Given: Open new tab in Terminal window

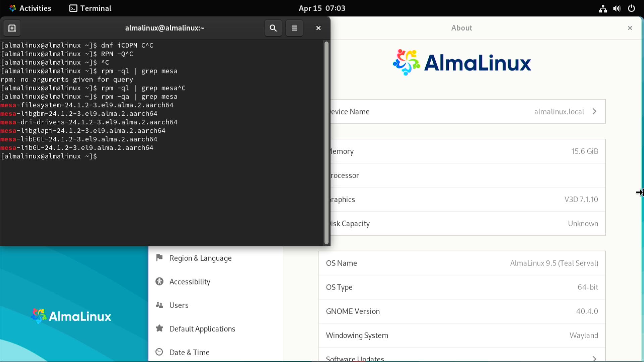Looking at the screenshot, I should [12, 28].
